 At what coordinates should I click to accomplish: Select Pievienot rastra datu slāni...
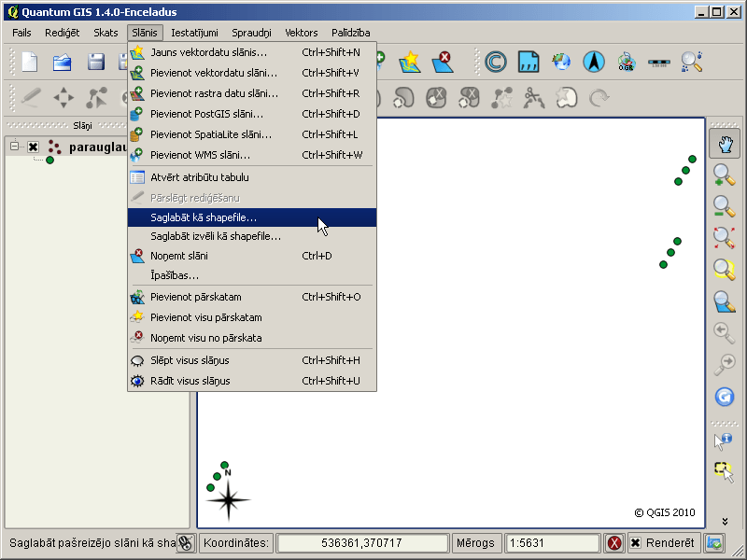click(x=252, y=93)
